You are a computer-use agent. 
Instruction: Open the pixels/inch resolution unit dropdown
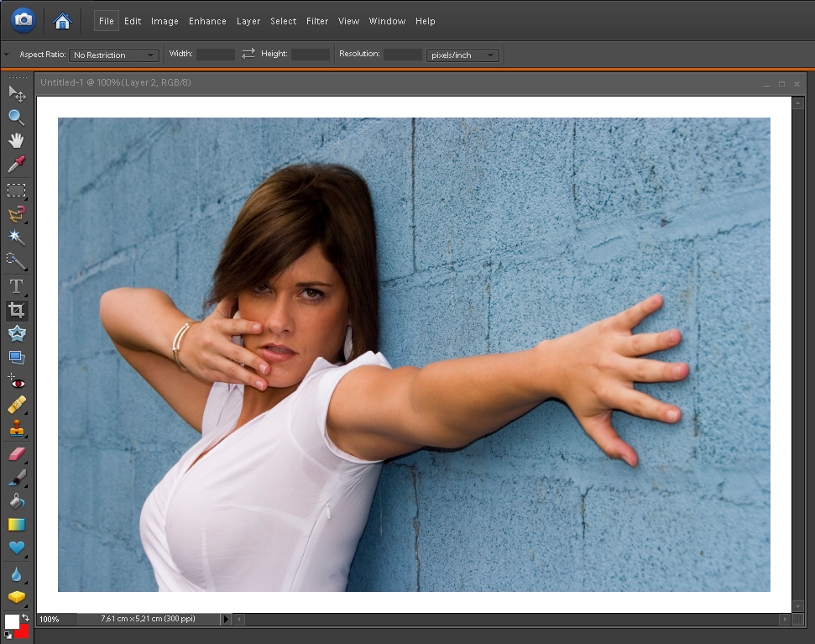[x=462, y=55]
